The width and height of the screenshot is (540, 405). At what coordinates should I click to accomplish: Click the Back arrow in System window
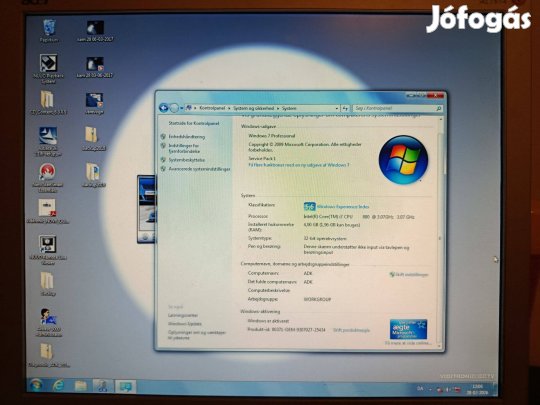tap(164, 108)
